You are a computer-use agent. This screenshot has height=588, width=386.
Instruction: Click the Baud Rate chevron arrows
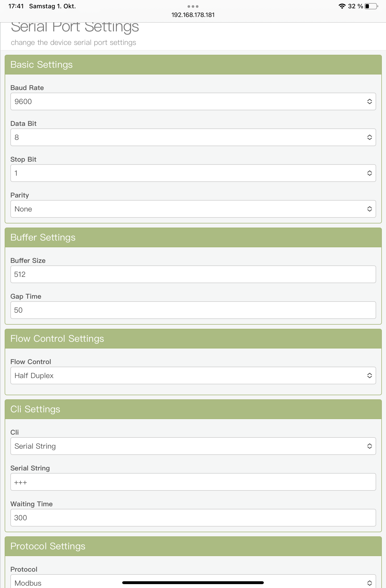point(369,101)
